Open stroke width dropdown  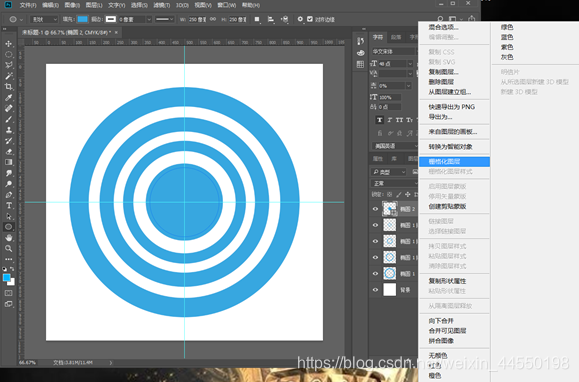149,19
